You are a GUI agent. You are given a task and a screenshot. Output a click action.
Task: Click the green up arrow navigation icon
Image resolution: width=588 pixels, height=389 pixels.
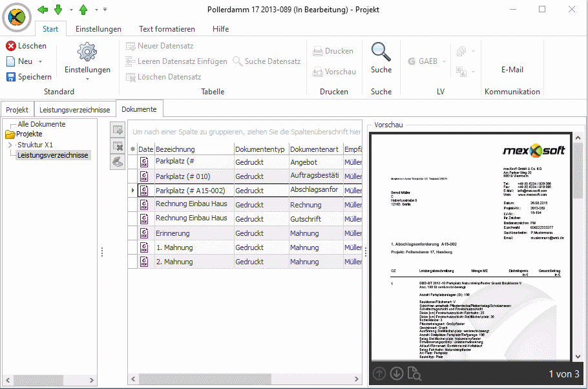(83, 10)
